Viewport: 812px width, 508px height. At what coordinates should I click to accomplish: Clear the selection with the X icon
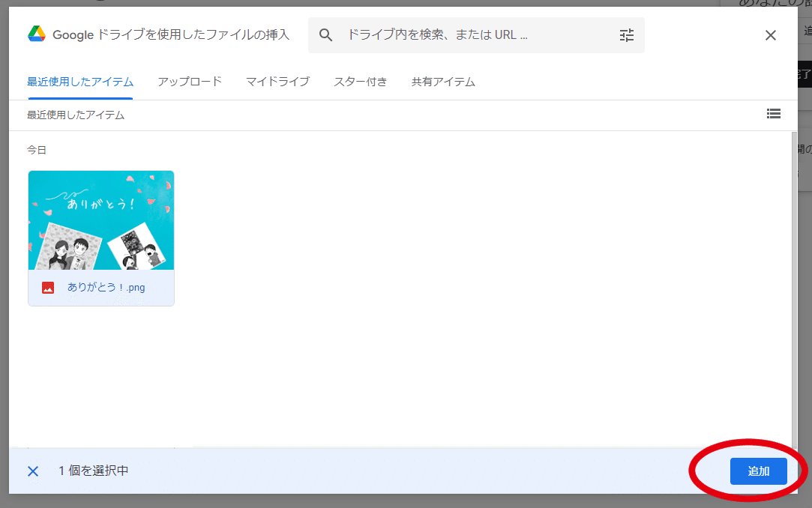click(33, 471)
